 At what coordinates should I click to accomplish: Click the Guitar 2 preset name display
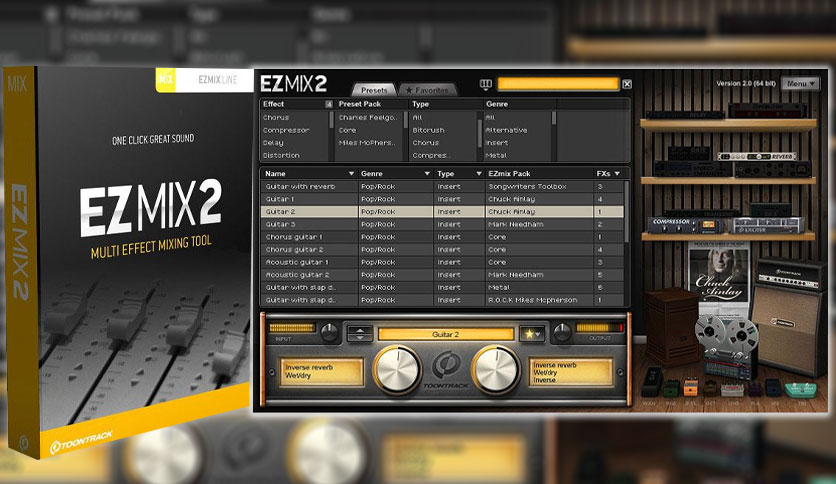(x=445, y=334)
